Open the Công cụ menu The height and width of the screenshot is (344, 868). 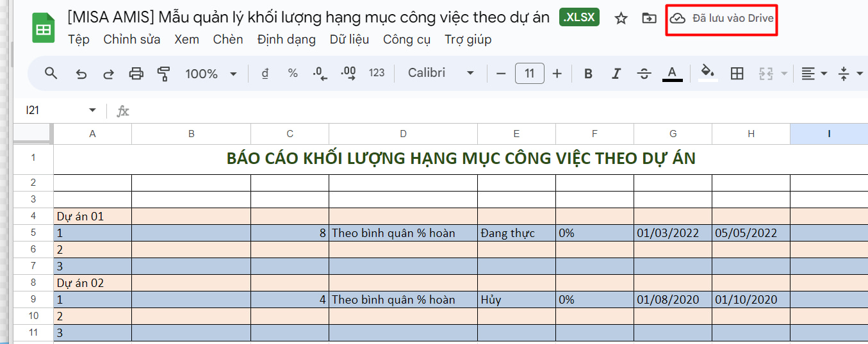coord(407,40)
